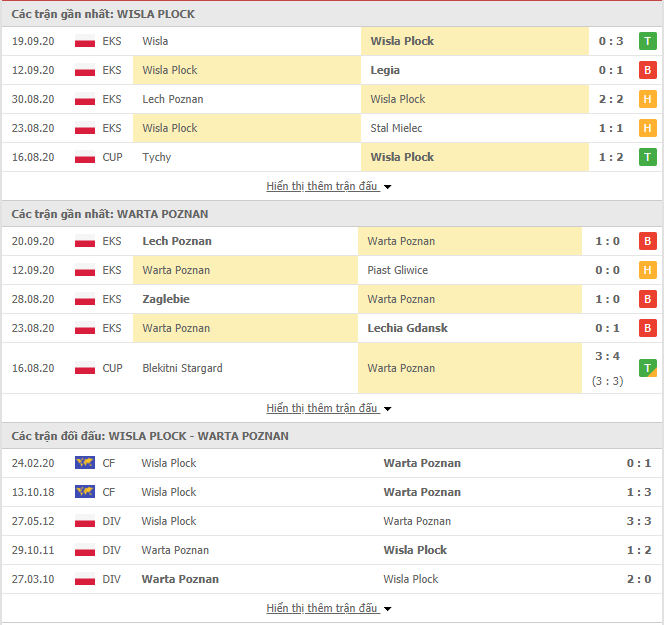Click the orange H badge on Stal Mielec row

click(647, 128)
